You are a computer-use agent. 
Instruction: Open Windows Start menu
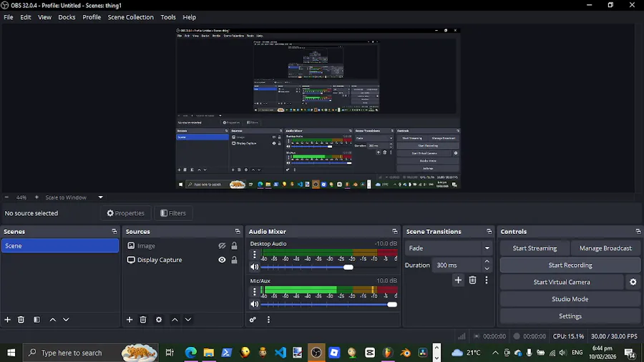pyautogui.click(x=11, y=353)
